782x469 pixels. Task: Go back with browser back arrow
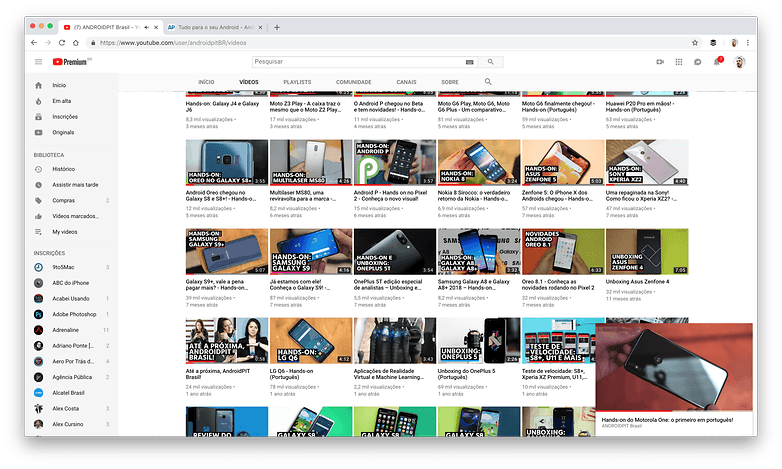tap(34, 43)
